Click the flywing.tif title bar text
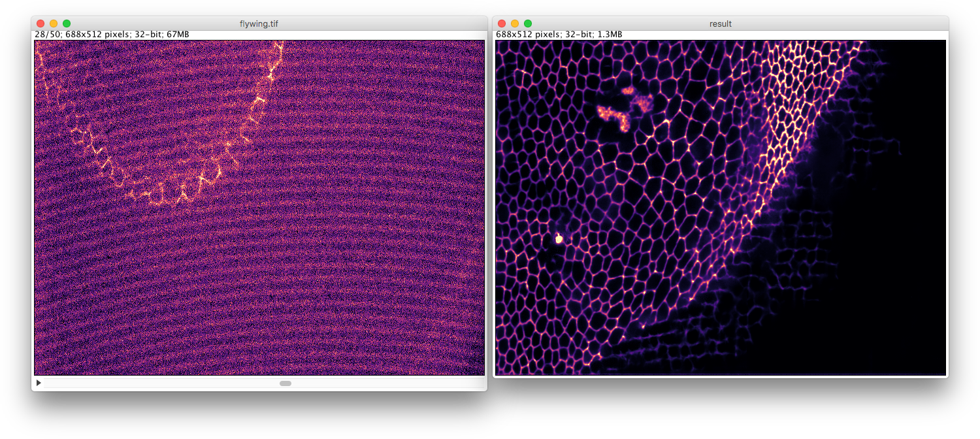The image size is (980, 439). (259, 24)
